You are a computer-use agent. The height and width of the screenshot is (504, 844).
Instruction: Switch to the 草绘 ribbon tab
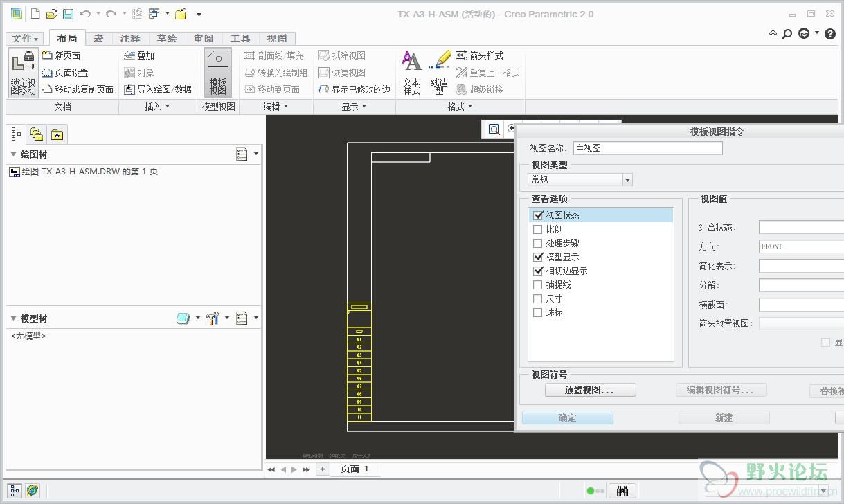pos(167,38)
